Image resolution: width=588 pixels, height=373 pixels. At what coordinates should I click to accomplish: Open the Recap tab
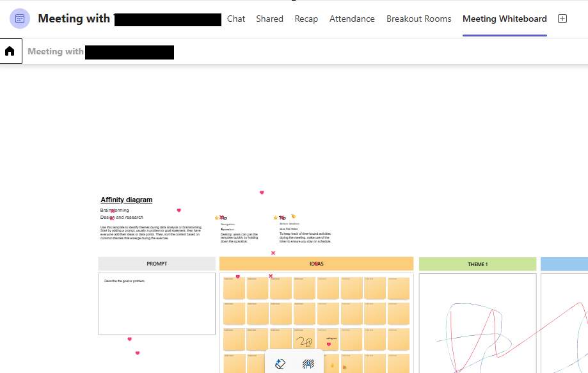tap(306, 19)
